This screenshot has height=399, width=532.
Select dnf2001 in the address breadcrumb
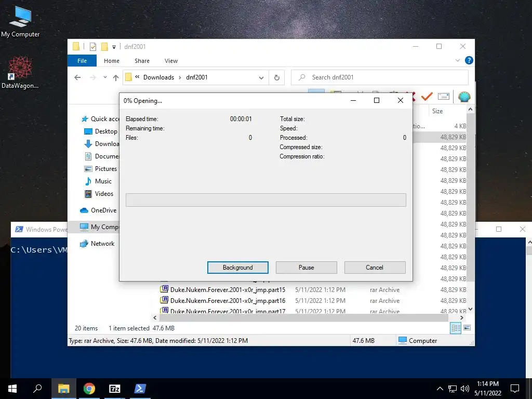click(x=197, y=77)
